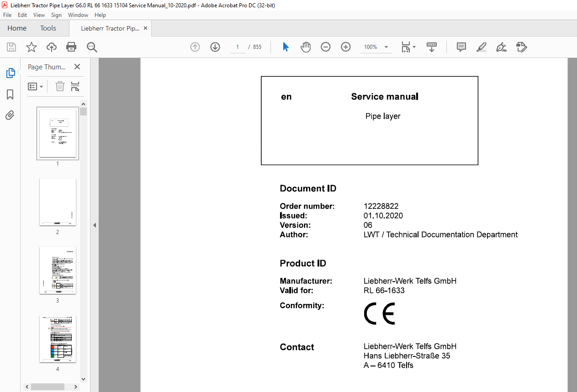This screenshot has width=577, height=392.
Task: Click the Save file icon
Action: [11, 47]
